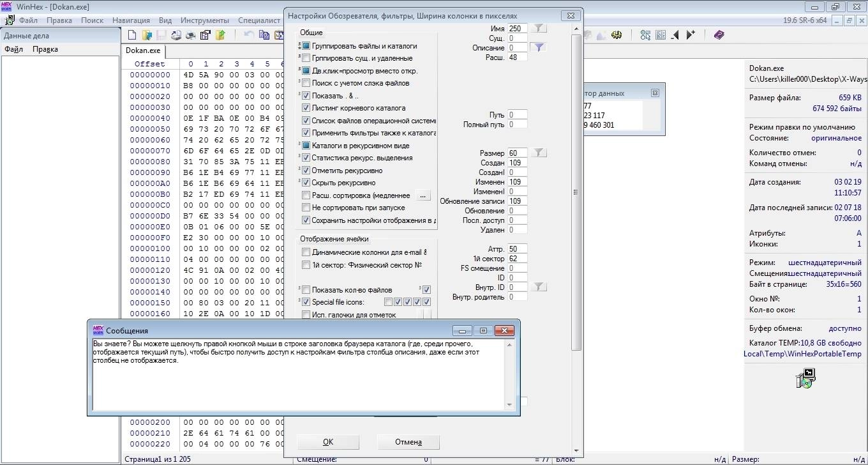Open Help via the purple book icon

click(x=719, y=35)
